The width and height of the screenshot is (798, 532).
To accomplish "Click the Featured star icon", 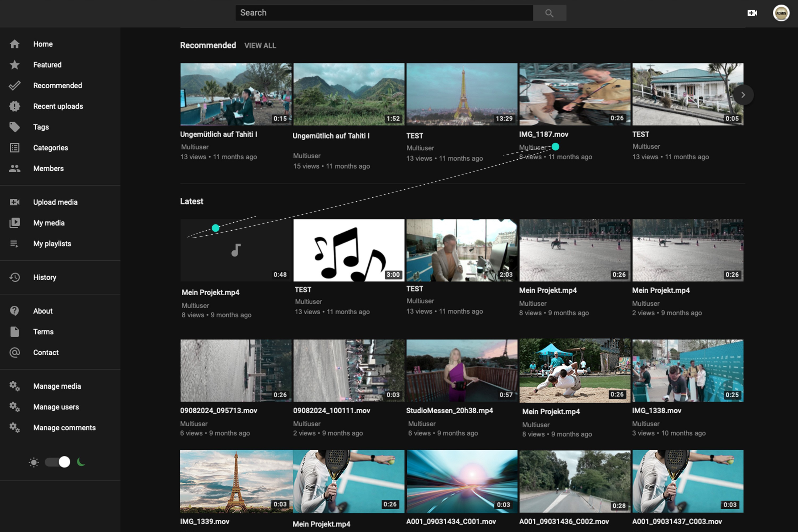I will pos(15,65).
